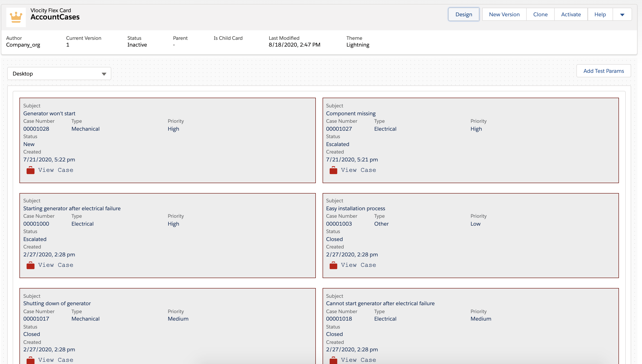Click briefcase icon in Shutting down of generator card
Viewport: 642px width, 364px height.
point(31,360)
